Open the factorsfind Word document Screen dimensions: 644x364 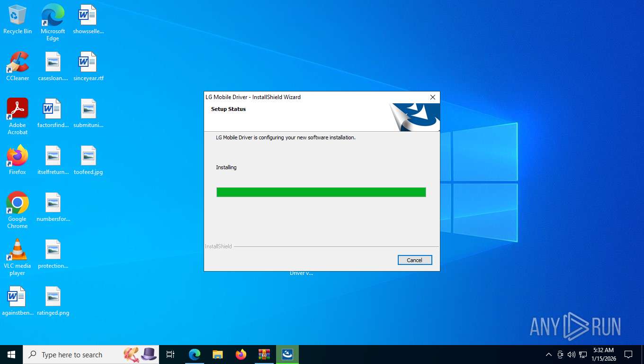pos(53,114)
